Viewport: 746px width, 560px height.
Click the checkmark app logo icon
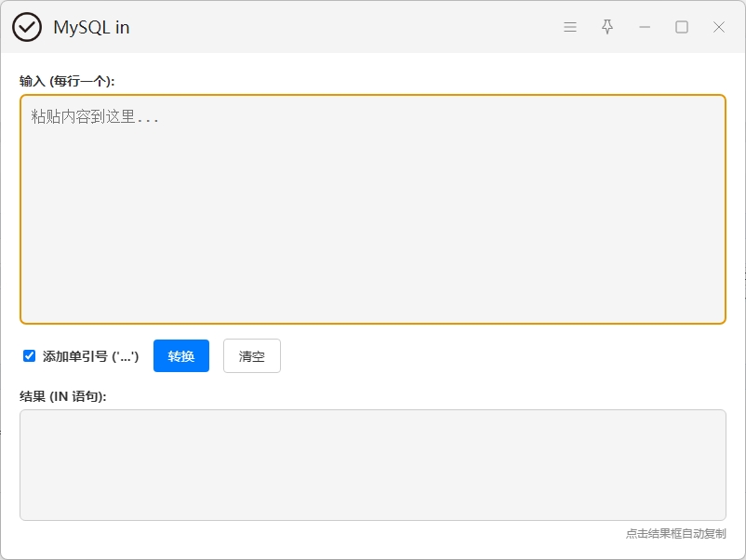[27, 27]
